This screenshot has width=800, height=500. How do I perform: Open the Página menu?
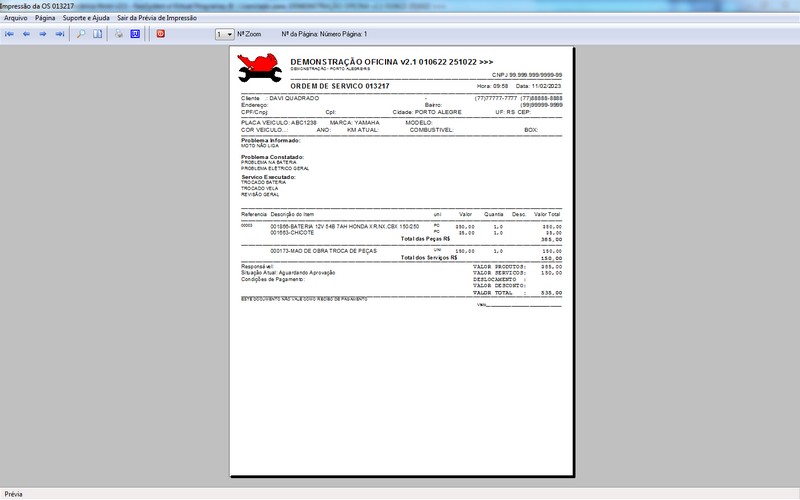point(45,18)
